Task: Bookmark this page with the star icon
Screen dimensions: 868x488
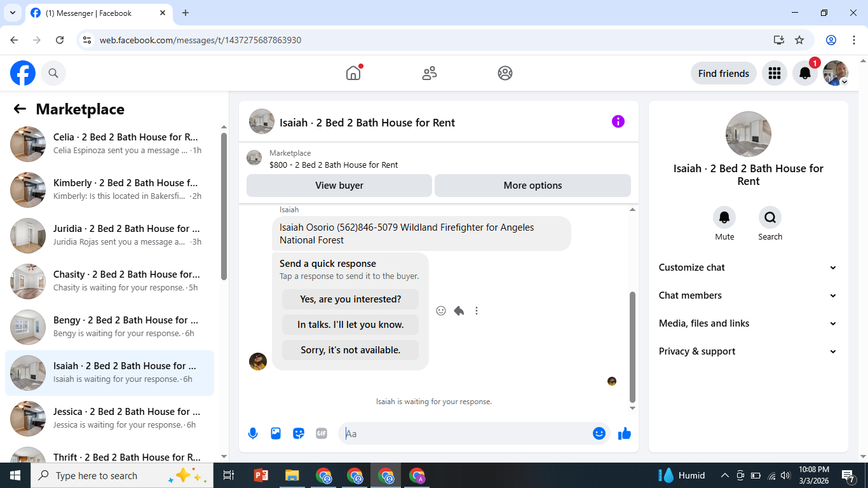Action: click(x=799, y=40)
